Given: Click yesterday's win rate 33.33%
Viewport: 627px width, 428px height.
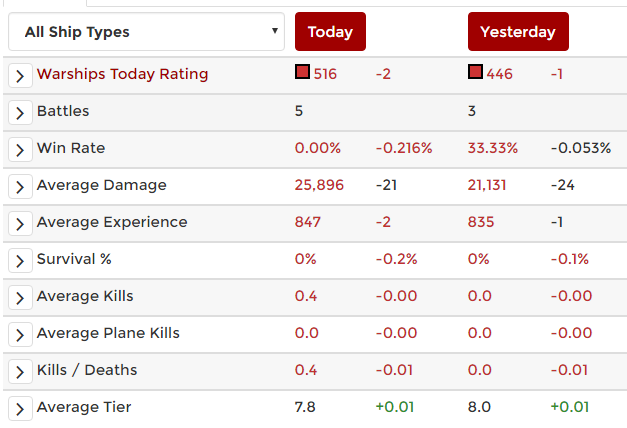Looking at the screenshot, I should point(492,148).
